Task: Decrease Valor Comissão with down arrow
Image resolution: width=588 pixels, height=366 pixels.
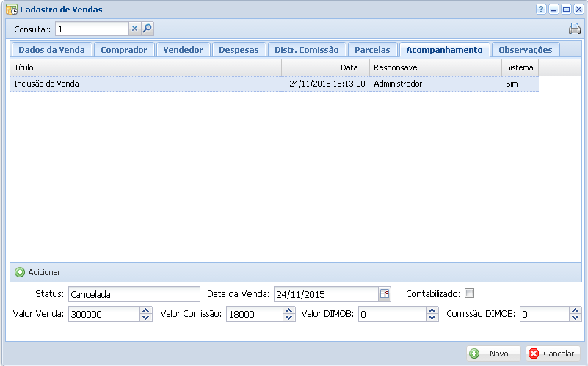Action: [x=290, y=318]
